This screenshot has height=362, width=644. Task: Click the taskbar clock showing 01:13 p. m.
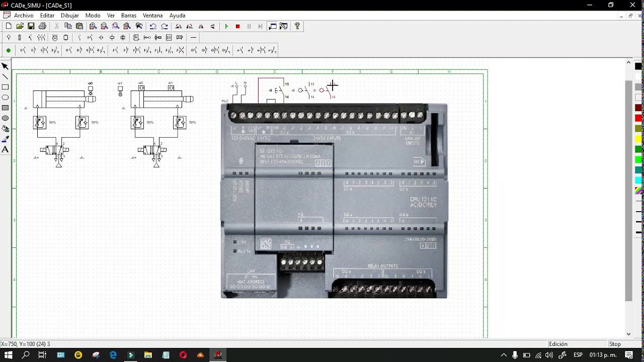603,355
